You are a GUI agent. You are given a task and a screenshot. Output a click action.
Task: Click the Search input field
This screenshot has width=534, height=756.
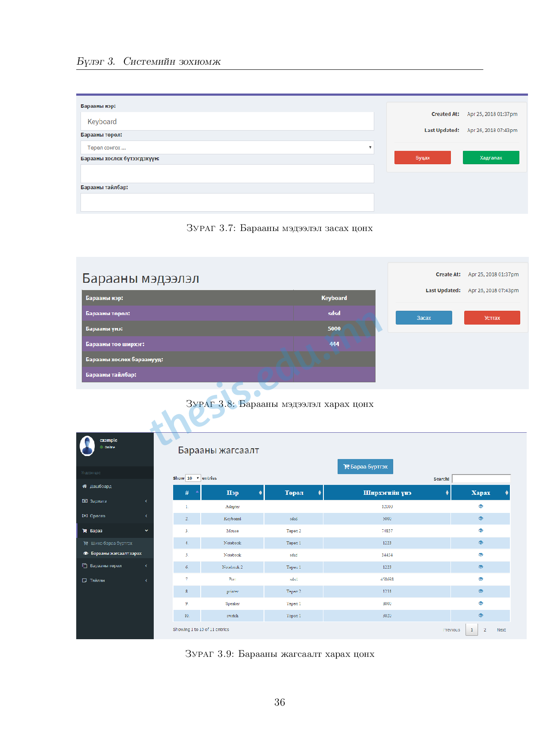tap(481, 478)
